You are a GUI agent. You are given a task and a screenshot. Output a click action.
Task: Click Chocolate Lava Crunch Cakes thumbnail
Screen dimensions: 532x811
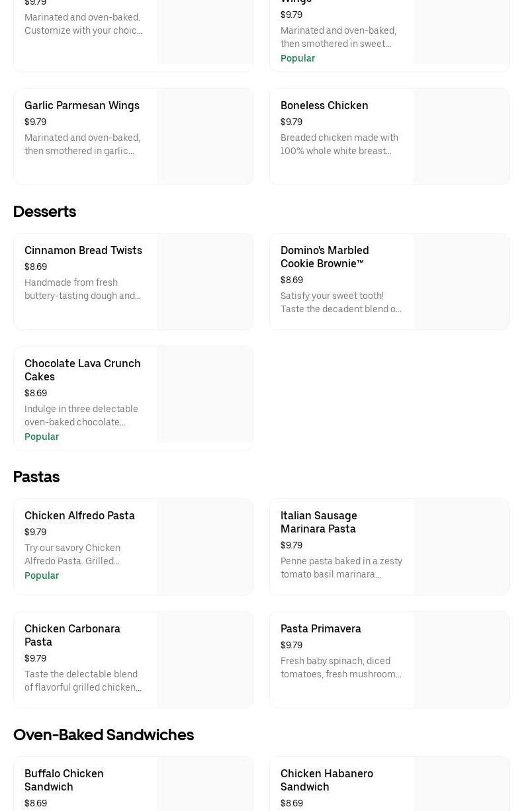[x=205, y=394]
